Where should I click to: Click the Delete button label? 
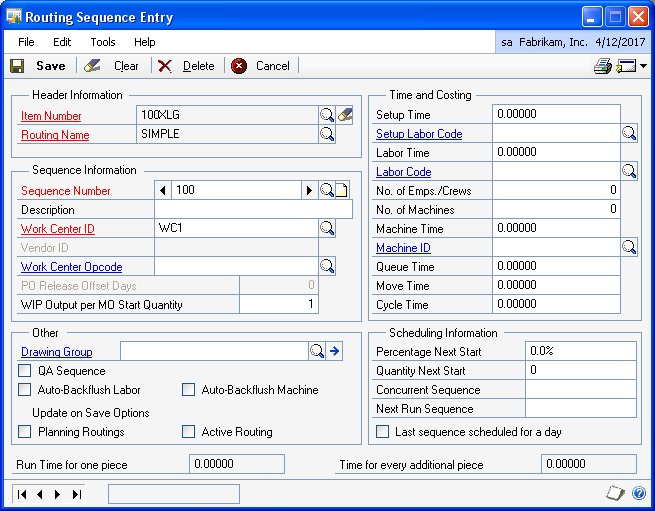pos(198,66)
